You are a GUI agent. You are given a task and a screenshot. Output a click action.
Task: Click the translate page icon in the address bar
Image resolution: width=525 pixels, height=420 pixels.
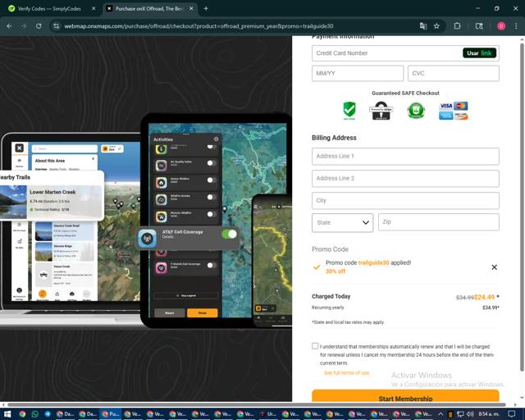(x=423, y=26)
